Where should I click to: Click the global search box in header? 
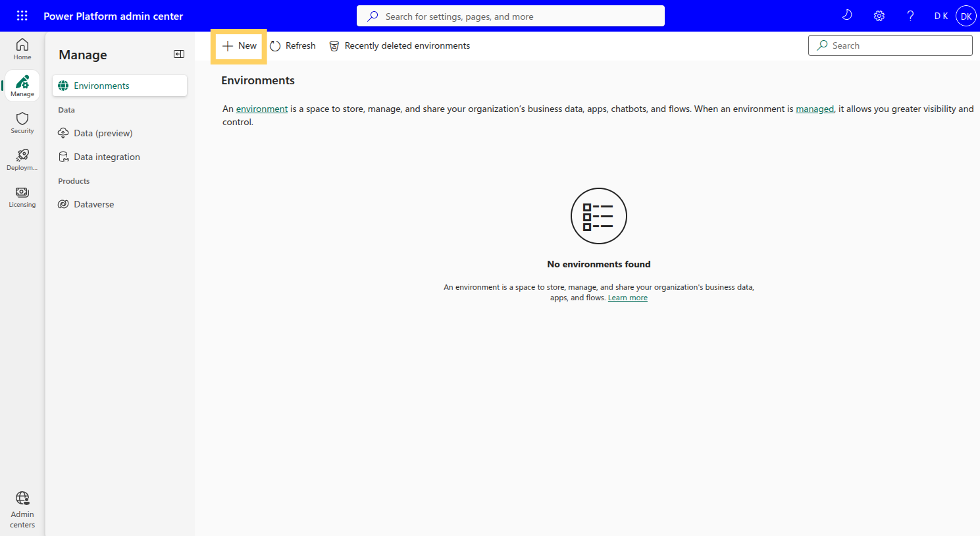511,16
